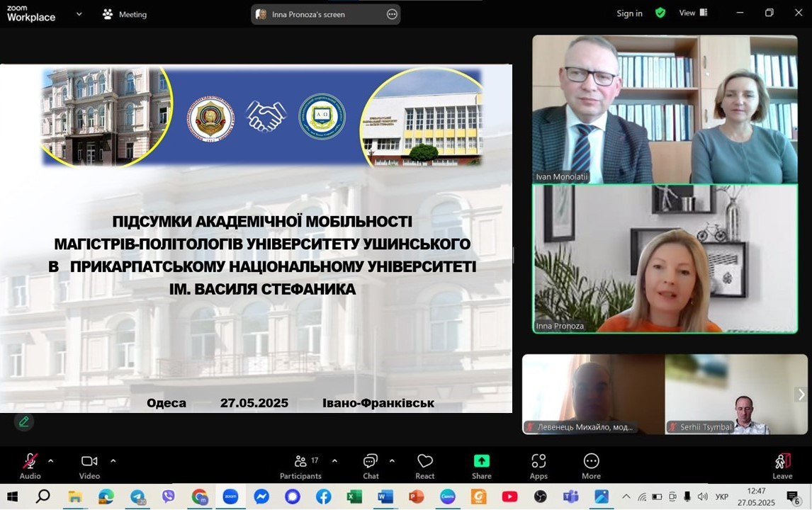Click the green Share screen button

tap(481, 466)
